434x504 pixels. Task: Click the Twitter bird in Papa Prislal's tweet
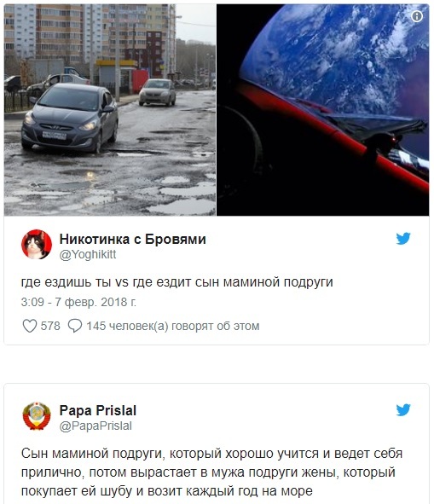point(403,410)
